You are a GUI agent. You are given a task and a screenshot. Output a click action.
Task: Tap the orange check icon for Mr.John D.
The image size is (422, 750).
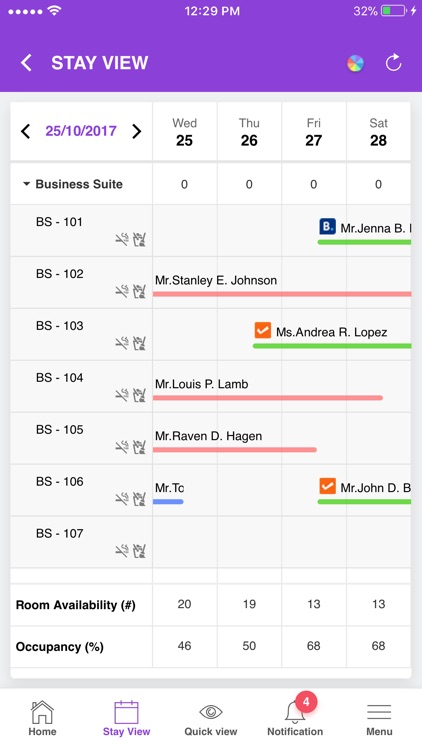(x=327, y=486)
